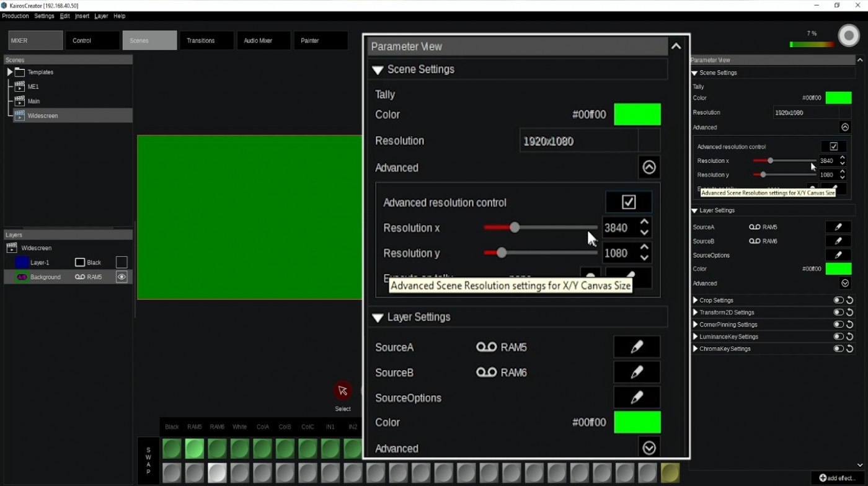Expand the LuminanceKey Settings section
Image resolution: width=868 pixels, height=486 pixels.
pos(695,337)
